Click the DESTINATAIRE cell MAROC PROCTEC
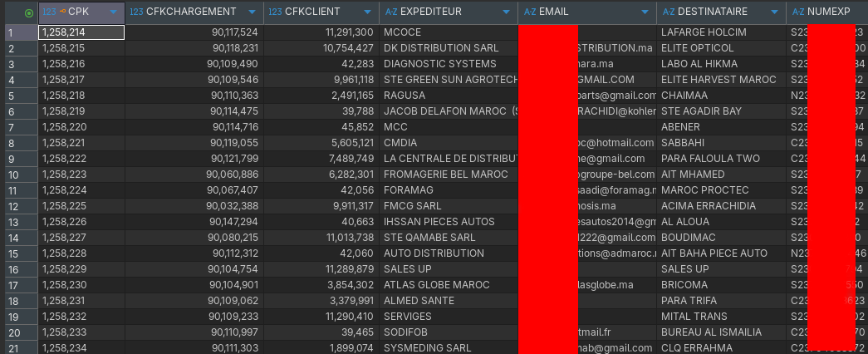868x354 pixels. [721, 190]
